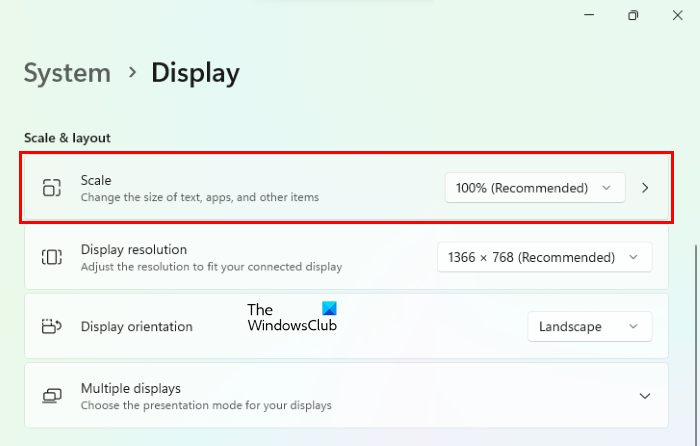Click the Multiple displays icon
The height and width of the screenshot is (446, 700).
[52, 396]
